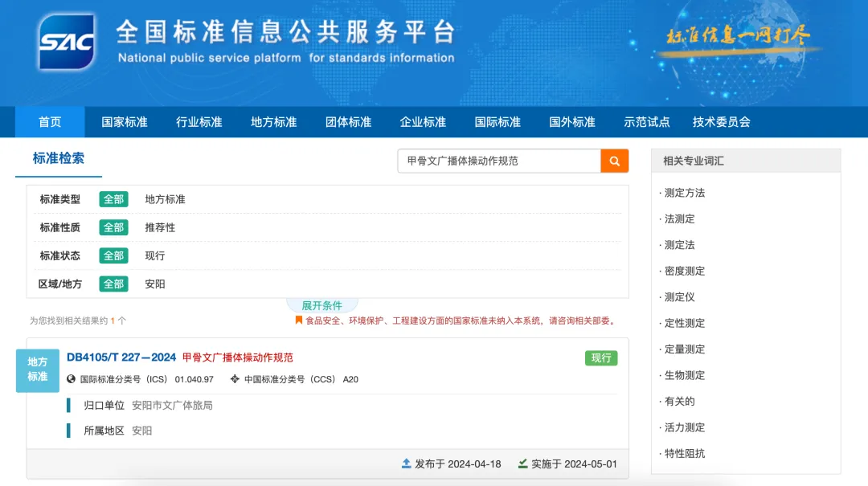Click the SAC logo icon
The width and height of the screenshot is (868, 486).
pos(67,42)
